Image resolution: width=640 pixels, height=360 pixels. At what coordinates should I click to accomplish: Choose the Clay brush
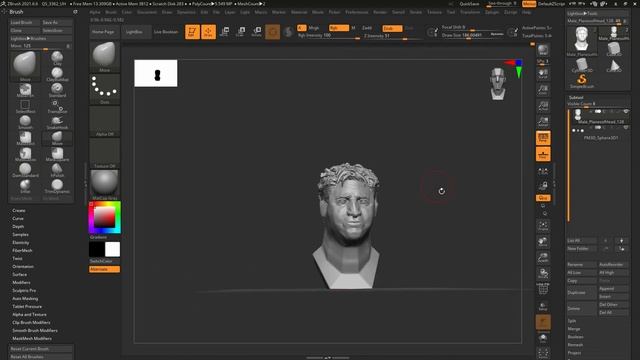pos(57,58)
